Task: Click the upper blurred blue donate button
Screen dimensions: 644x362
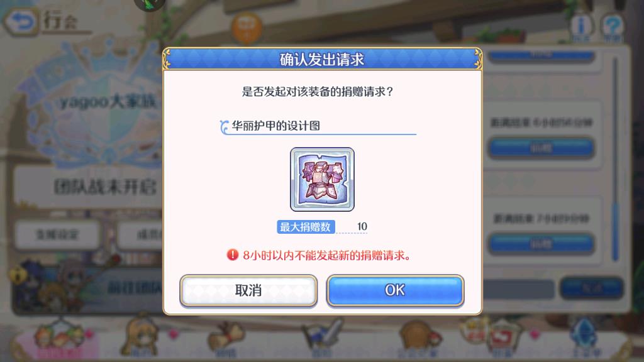Action: pyautogui.click(x=541, y=148)
